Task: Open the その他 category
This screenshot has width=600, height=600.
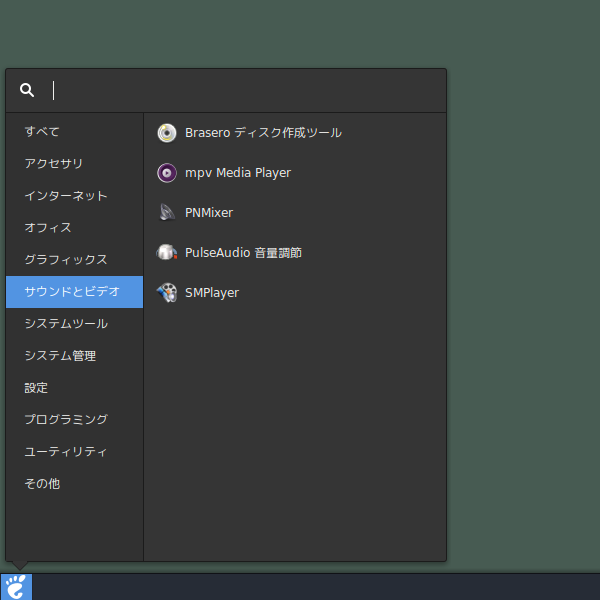Action: 75,484
